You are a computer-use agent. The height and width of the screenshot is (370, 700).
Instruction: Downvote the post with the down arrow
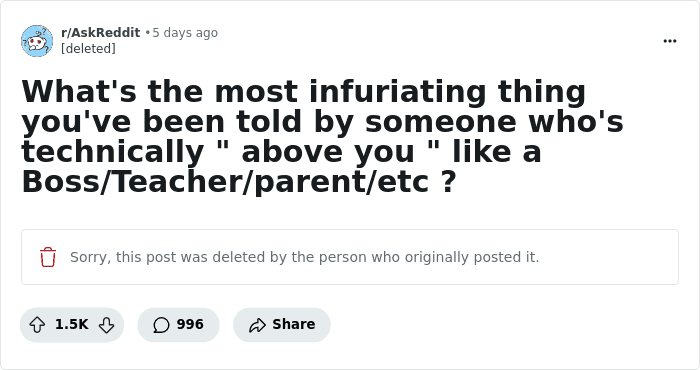pos(106,325)
